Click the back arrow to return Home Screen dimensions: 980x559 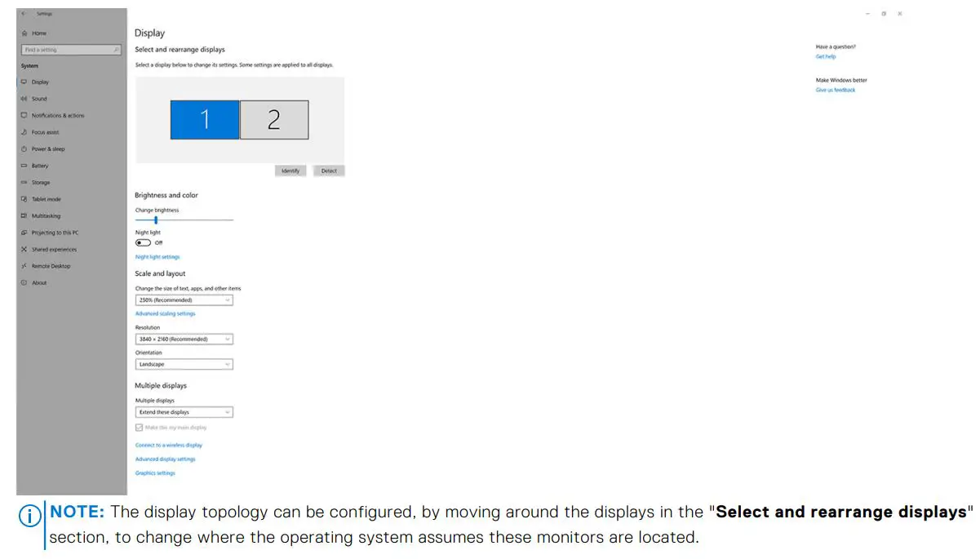coord(23,13)
